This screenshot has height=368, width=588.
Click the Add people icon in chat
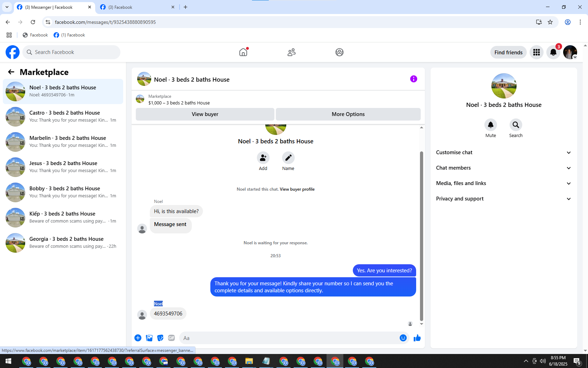pyautogui.click(x=263, y=158)
